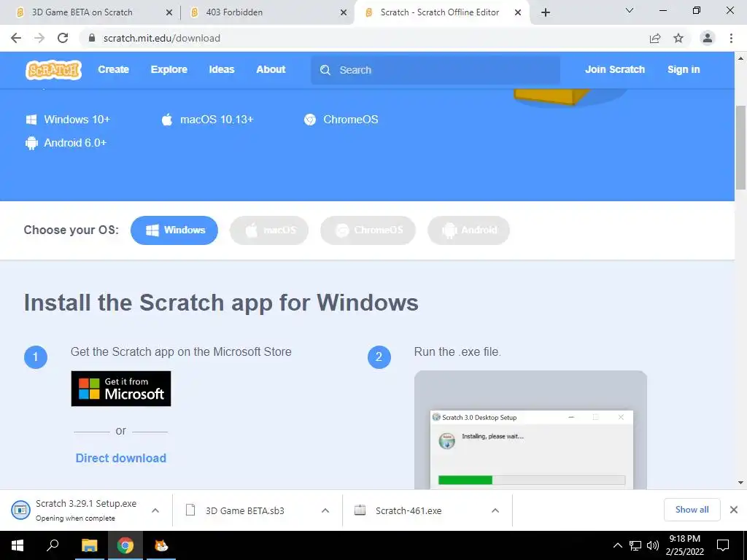Screen dimensions: 747x560
Task: Close the 403 Forbidden tab
Action: tap(344, 12)
